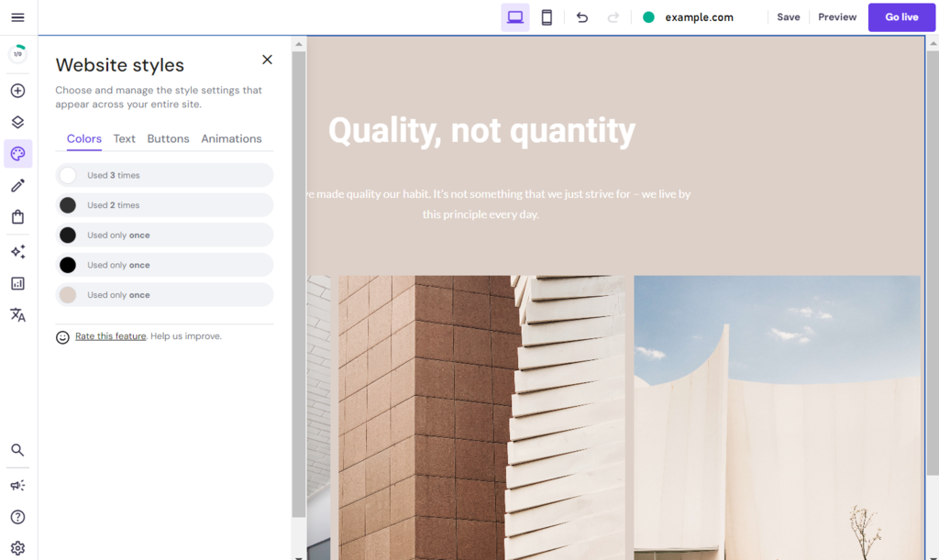Preview the website
Viewport: 939px width, 560px height.
pyautogui.click(x=836, y=16)
